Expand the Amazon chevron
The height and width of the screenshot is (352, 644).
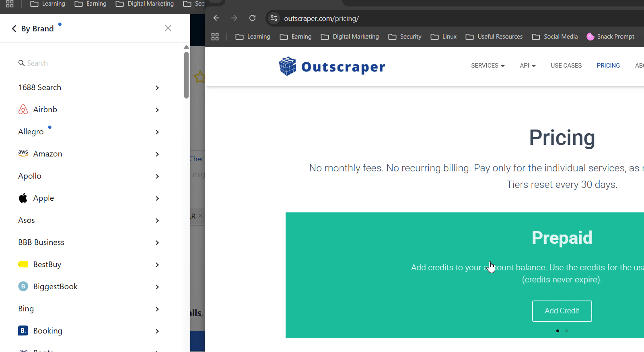tap(157, 154)
